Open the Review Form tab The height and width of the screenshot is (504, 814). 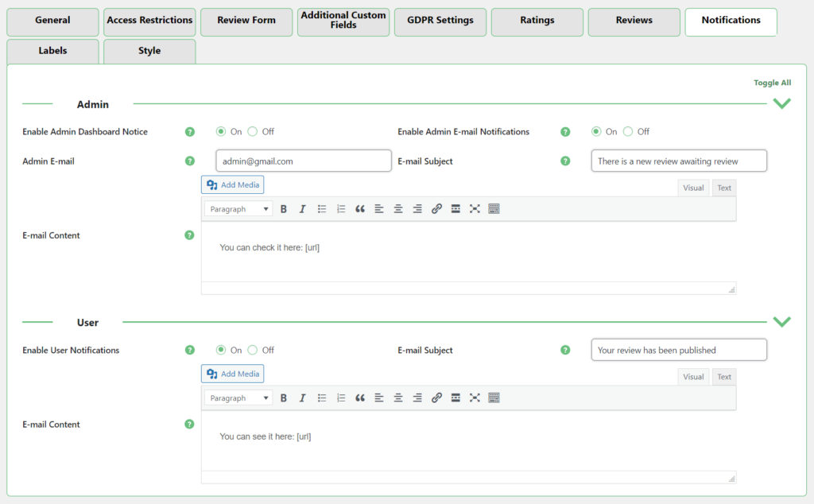point(246,21)
